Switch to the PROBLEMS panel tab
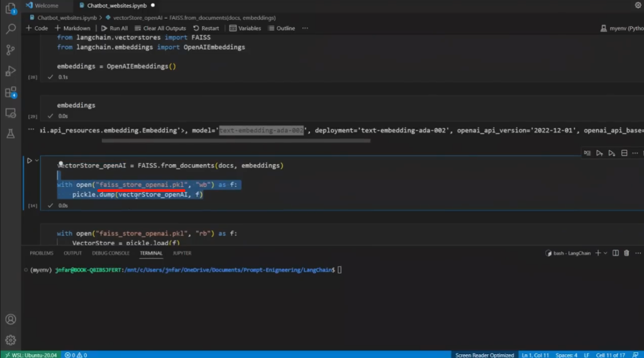Image resolution: width=644 pixels, height=358 pixels. [42, 253]
